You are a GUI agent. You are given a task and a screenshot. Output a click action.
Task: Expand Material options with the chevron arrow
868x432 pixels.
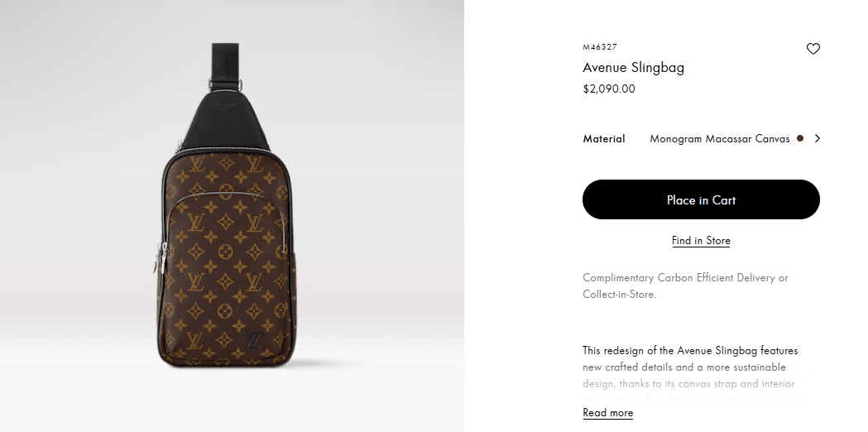pos(818,139)
